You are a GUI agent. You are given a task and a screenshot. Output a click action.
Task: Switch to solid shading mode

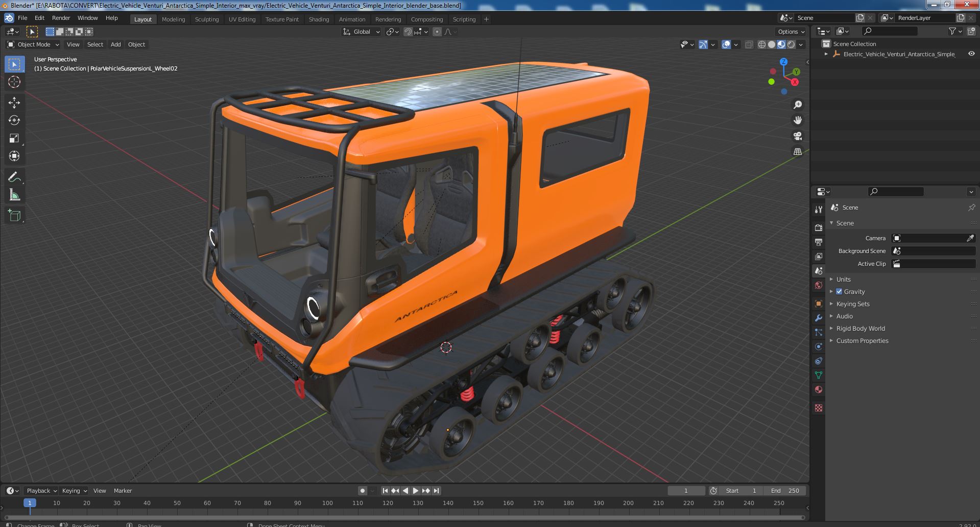[x=772, y=44]
